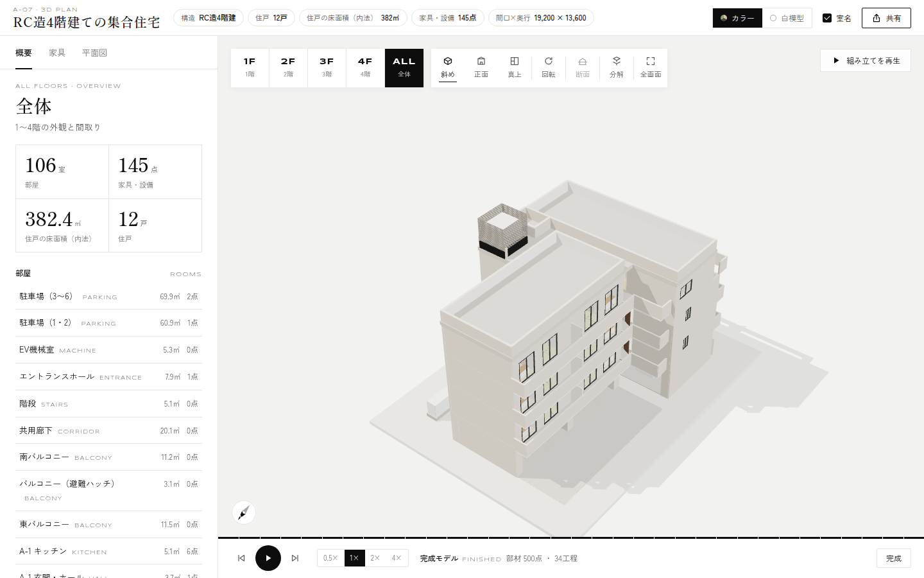Select 駐車場(3〜6) room row

point(108,296)
